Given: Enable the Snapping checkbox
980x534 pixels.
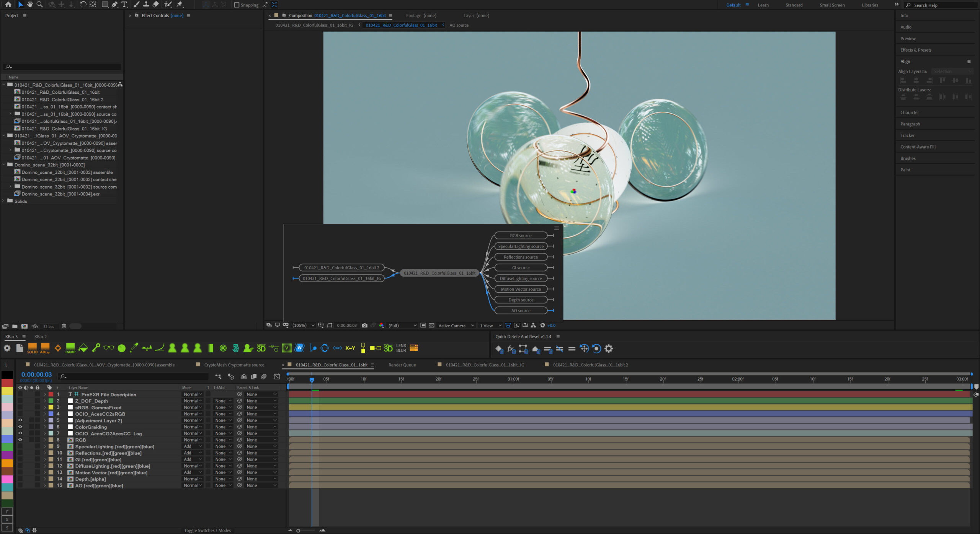Looking at the screenshot, I should (237, 5).
